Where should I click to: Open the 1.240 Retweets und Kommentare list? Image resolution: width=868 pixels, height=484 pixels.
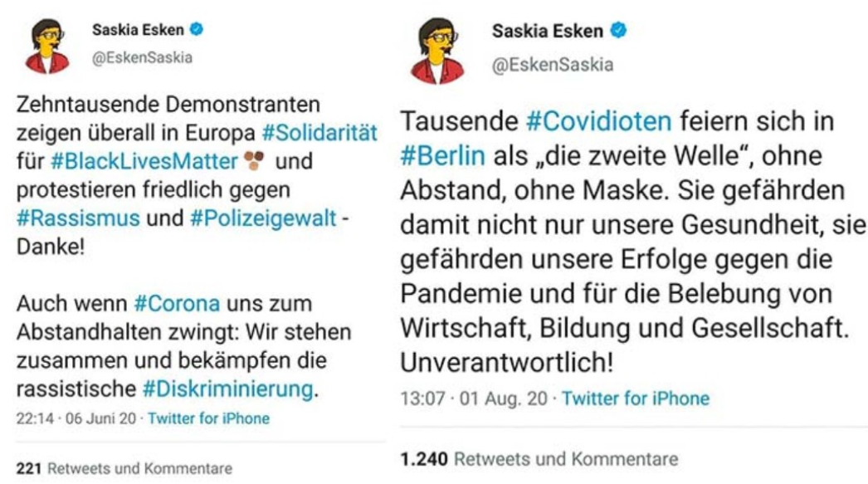click(x=539, y=458)
